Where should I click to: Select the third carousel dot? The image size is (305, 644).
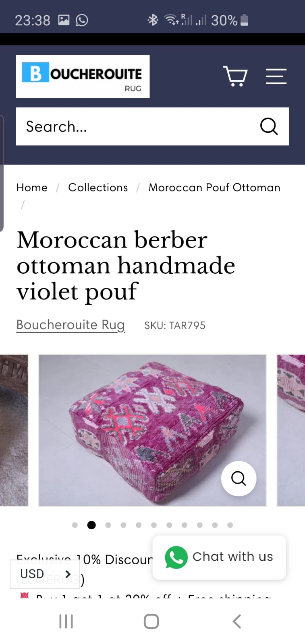108,525
